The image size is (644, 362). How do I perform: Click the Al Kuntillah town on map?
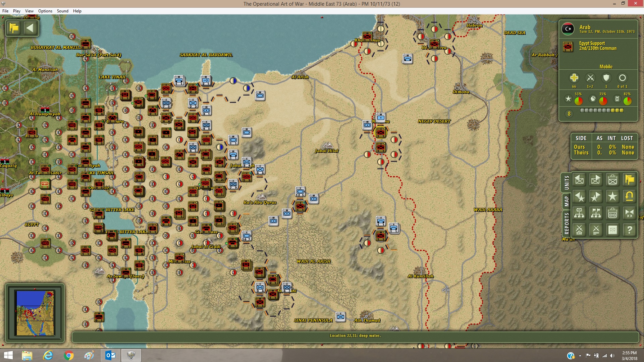(420, 276)
